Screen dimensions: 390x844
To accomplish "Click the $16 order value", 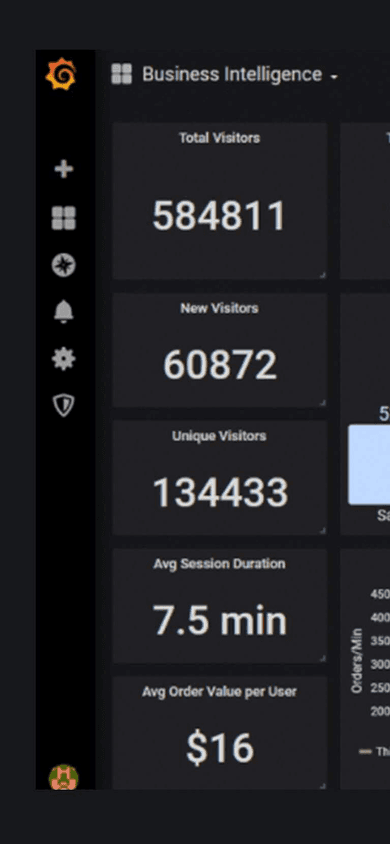I will [x=219, y=749].
